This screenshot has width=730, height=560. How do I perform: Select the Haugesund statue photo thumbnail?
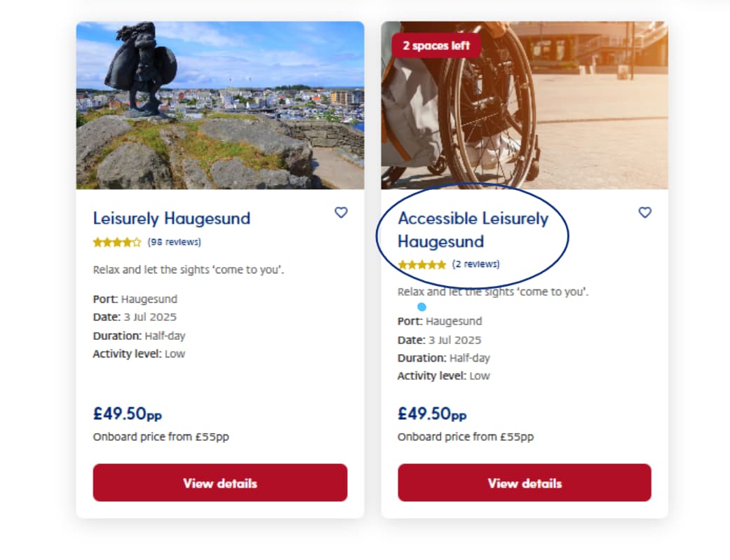[220, 105]
